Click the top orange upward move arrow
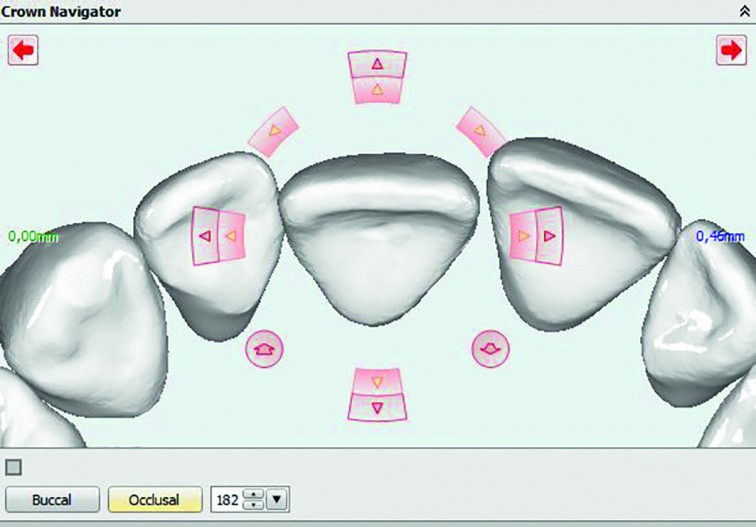The width and height of the screenshot is (756, 527). point(378,90)
